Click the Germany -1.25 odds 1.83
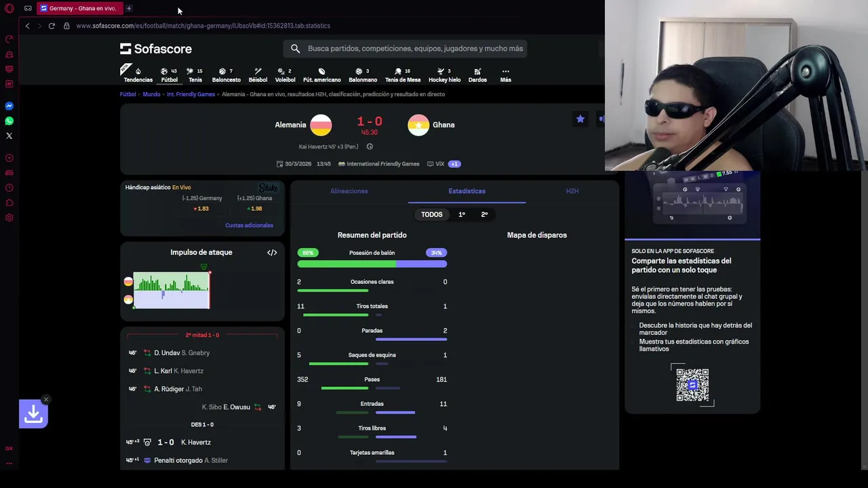The width and height of the screenshot is (868, 488). pos(201,209)
